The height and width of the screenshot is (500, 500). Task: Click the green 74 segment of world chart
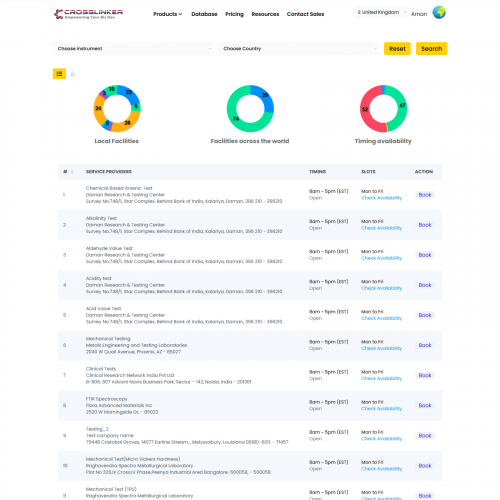[x=236, y=119]
